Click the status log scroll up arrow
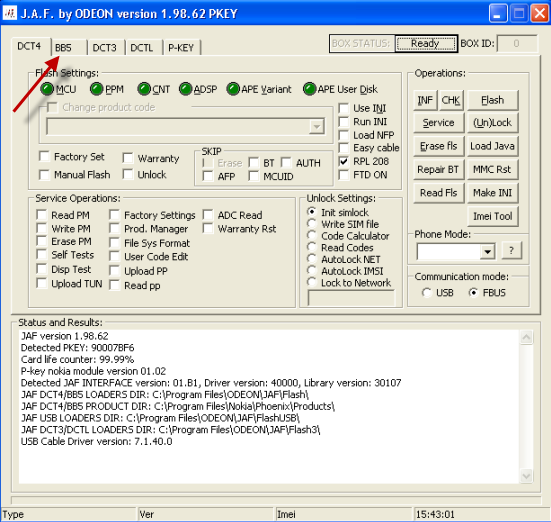 pos(526,337)
